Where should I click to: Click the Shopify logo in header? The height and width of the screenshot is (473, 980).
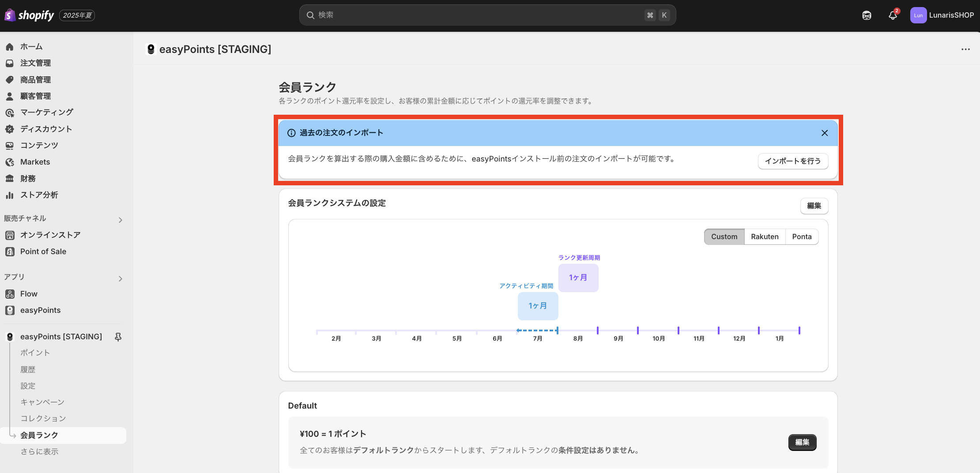(29, 15)
